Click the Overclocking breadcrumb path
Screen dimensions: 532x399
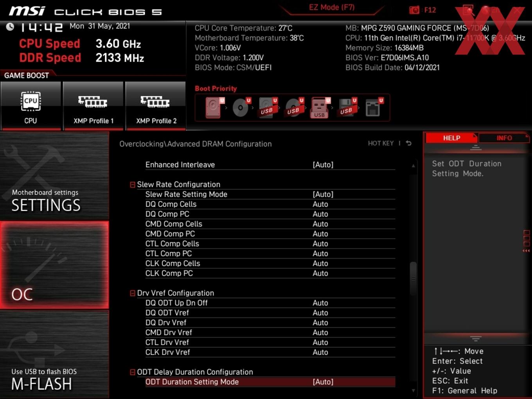click(196, 144)
